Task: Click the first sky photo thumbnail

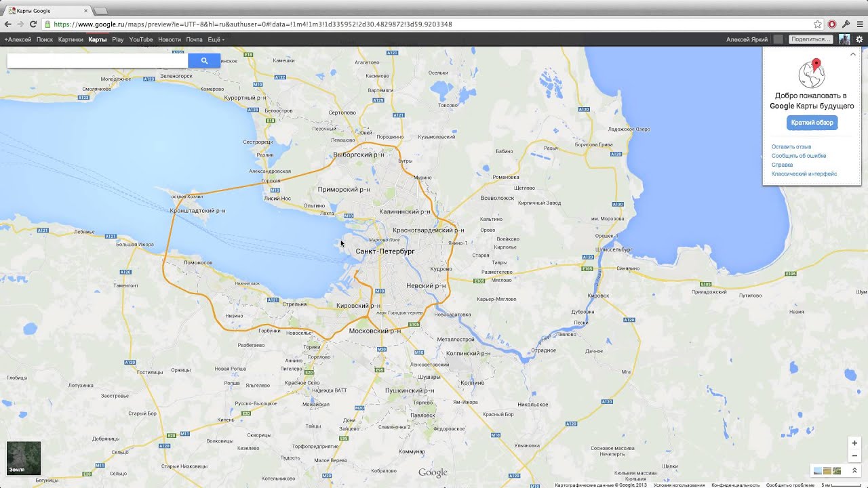Action: click(818, 470)
